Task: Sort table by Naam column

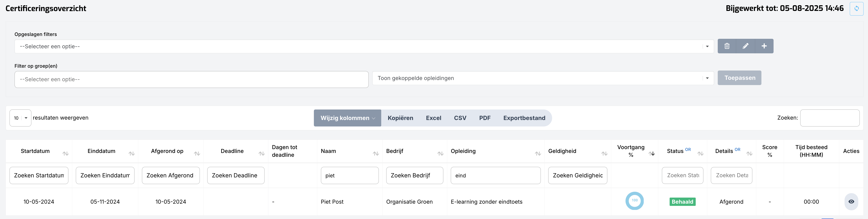Action: tap(376, 153)
